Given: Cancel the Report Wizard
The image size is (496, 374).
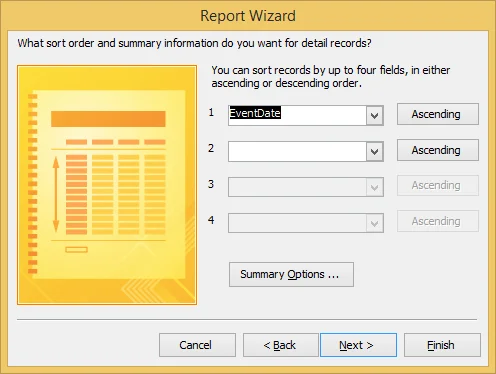Looking at the screenshot, I should tap(197, 345).
